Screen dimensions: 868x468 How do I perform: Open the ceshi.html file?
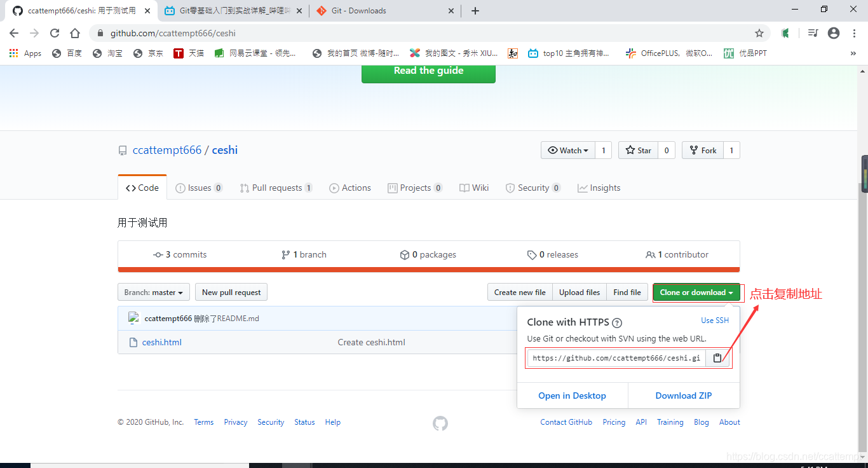pos(162,342)
